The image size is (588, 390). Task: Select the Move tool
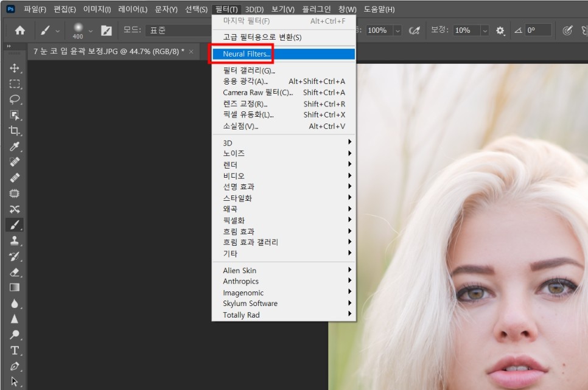click(x=15, y=68)
